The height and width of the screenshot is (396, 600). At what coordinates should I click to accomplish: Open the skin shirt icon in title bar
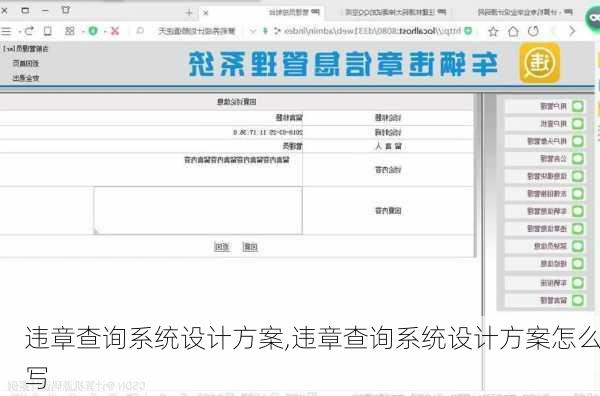[66, 10]
